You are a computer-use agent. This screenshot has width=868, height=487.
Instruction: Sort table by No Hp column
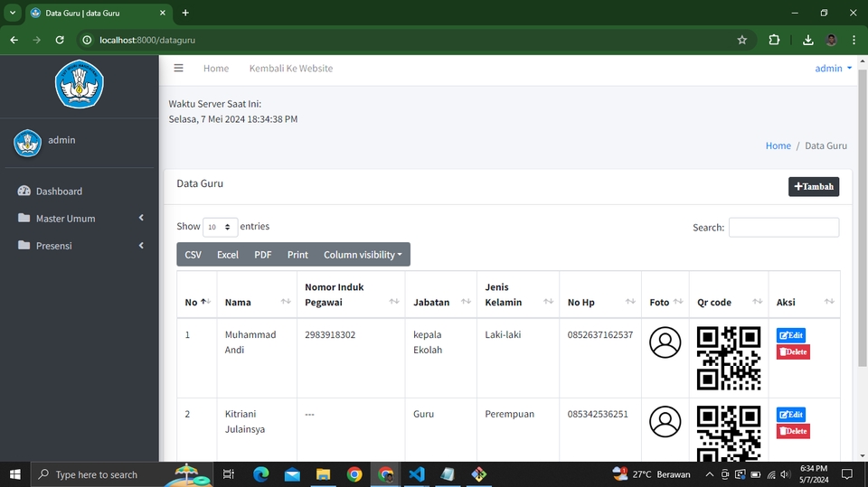pyautogui.click(x=600, y=295)
